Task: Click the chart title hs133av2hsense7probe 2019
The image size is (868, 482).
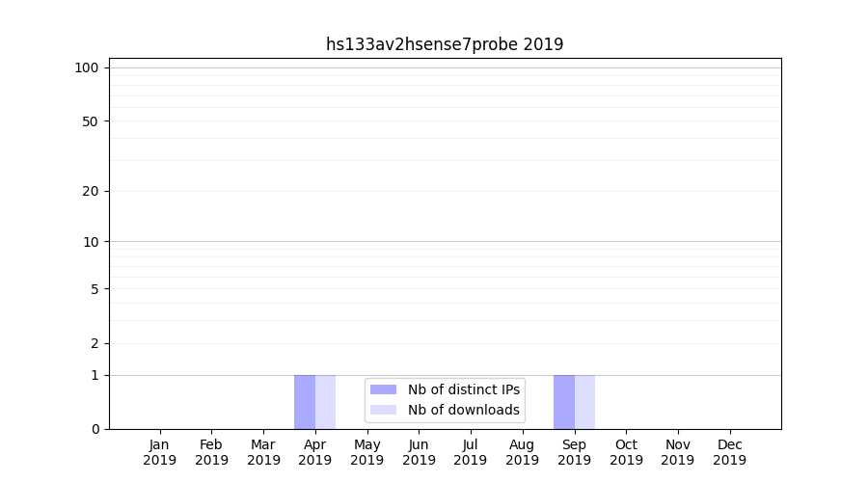Action: tap(445, 44)
